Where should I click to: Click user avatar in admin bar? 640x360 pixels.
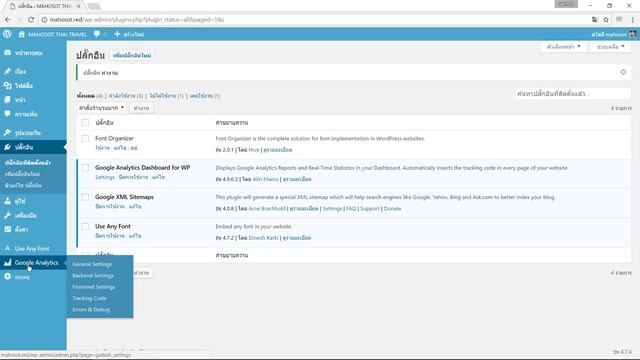(x=633, y=34)
